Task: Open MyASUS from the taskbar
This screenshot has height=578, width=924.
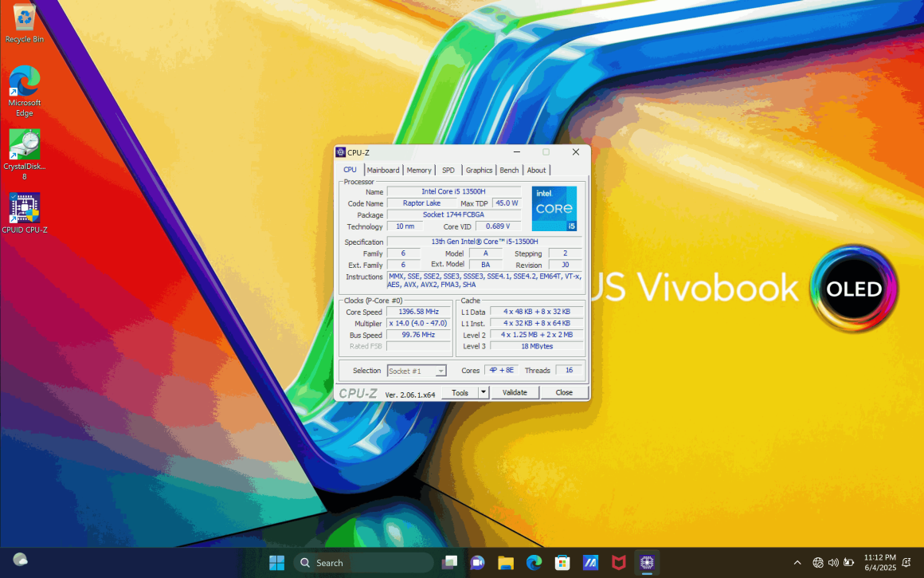Action: (590, 562)
